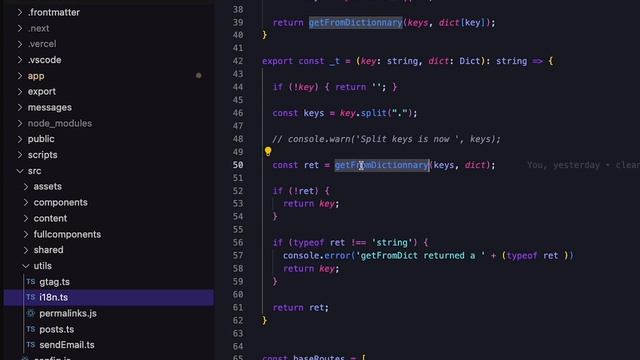Click baseRoutes constant on line 65
Screen dimensions: 640x360
[x=319, y=357]
